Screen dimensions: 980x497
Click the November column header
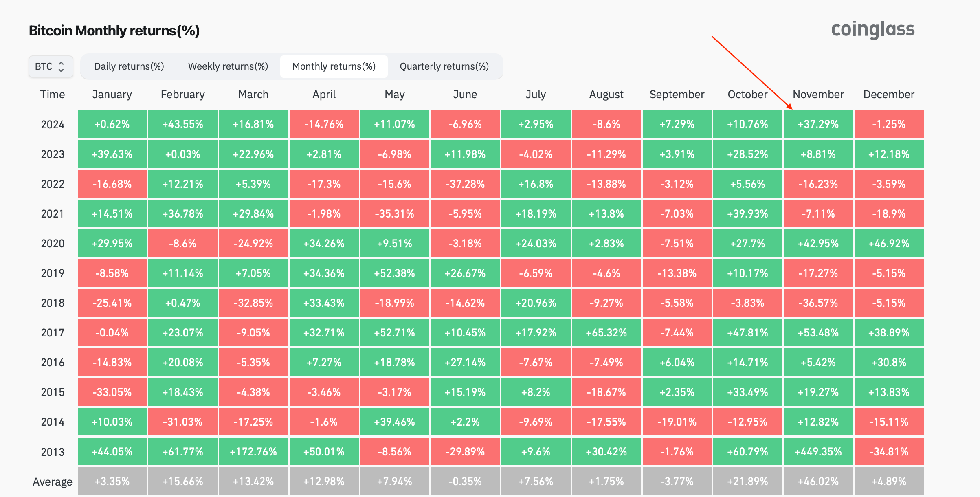(818, 95)
